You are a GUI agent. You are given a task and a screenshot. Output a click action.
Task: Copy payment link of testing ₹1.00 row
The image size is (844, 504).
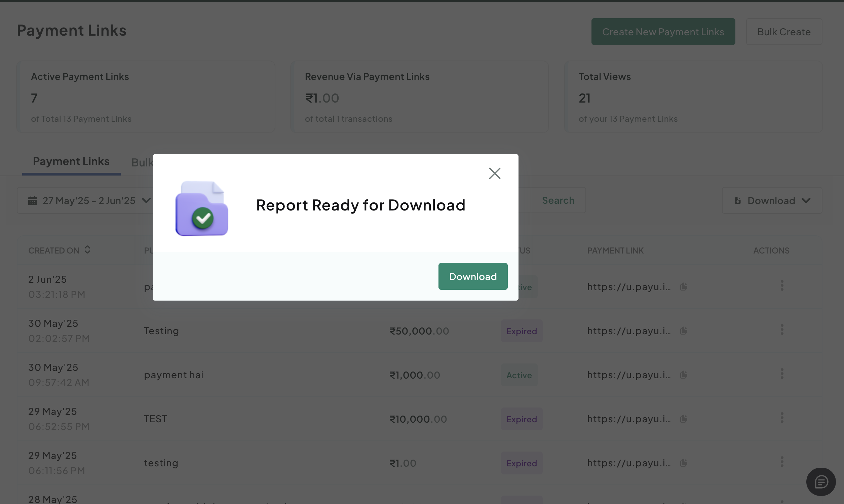click(x=684, y=463)
